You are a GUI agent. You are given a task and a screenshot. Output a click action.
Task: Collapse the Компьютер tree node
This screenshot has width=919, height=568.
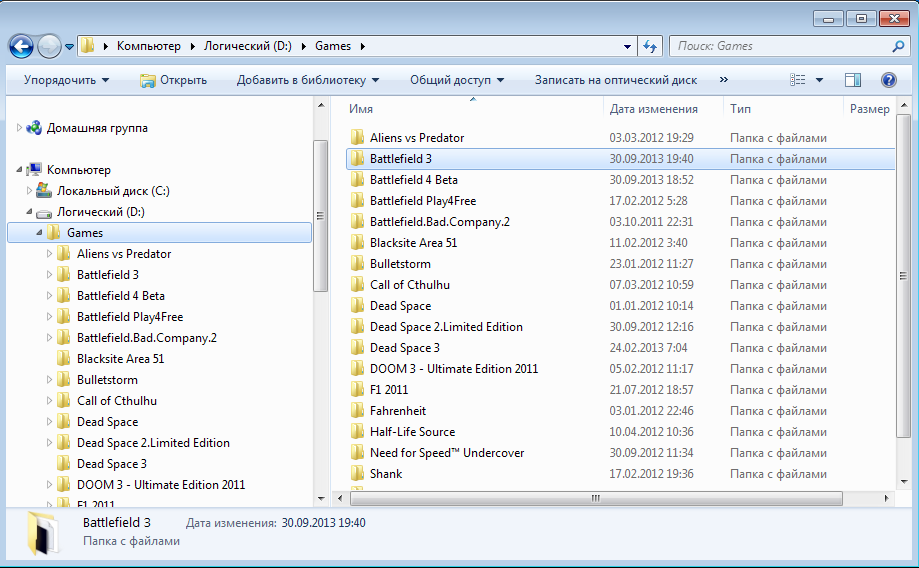click(x=19, y=170)
